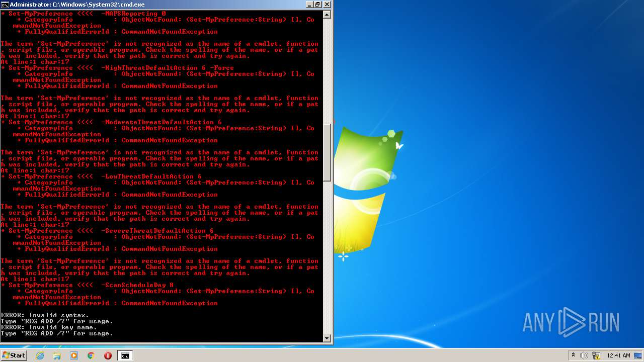Viewport: 644px width, 362px height.
Task: Maximize the cmd.exe window
Action: pos(317,5)
